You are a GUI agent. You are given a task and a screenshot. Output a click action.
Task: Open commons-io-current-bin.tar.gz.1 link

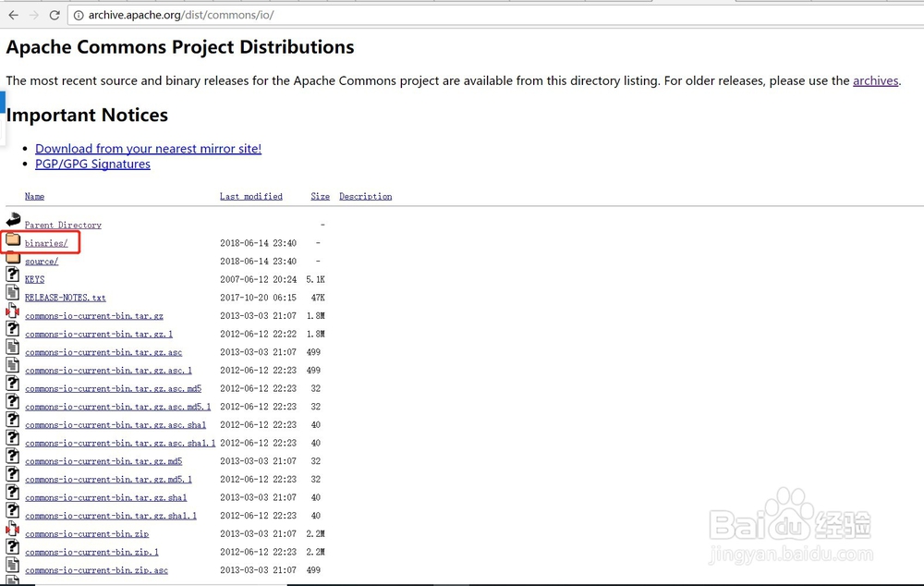click(x=99, y=335)
